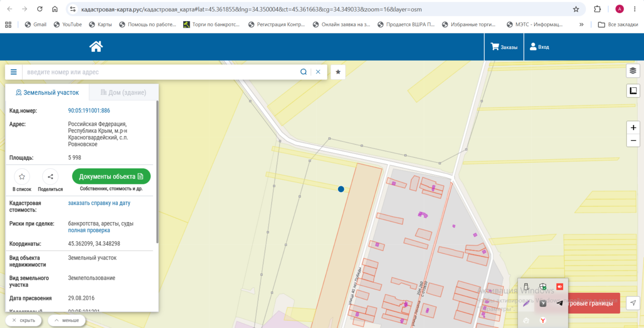Open the YouTube bookmark

[67, 24]
